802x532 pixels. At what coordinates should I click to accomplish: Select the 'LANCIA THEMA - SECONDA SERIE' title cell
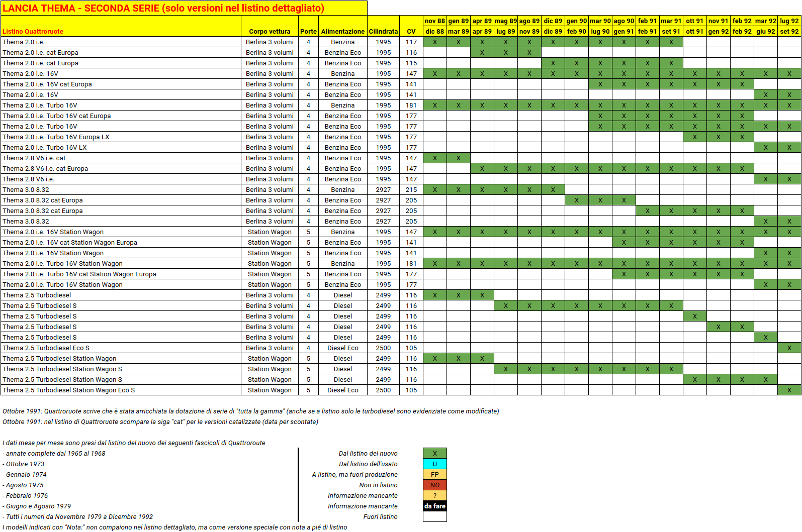tap(184, 8)
